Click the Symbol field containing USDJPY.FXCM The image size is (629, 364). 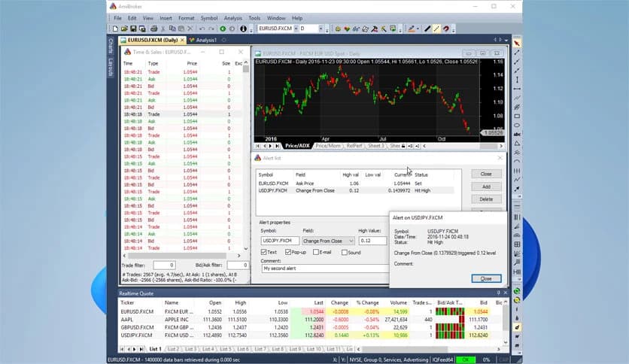click(280, 241)
